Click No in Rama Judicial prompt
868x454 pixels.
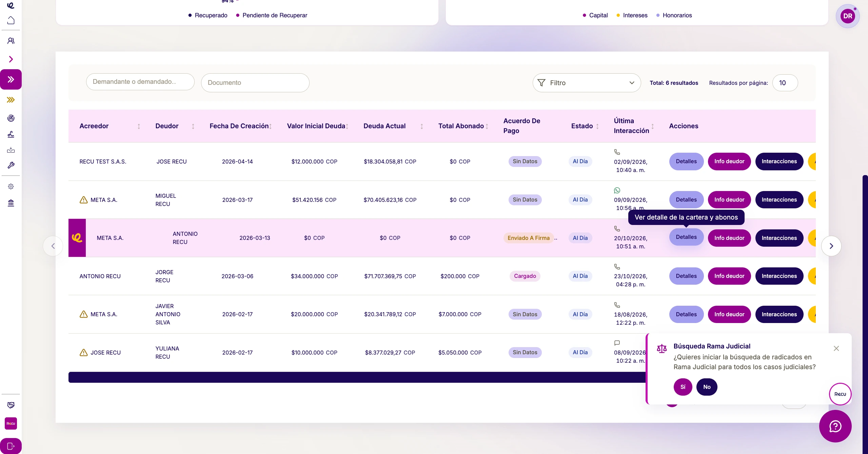[x=707, y=387]
